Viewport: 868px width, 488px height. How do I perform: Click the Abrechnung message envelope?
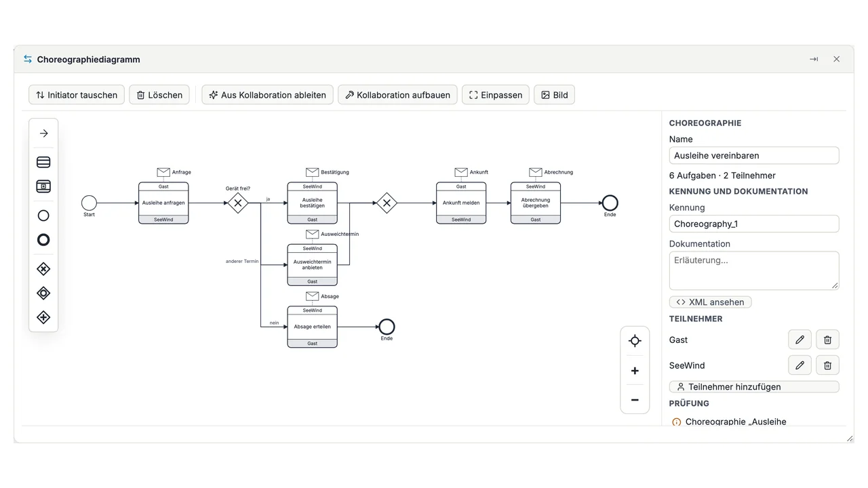[536, 172]
